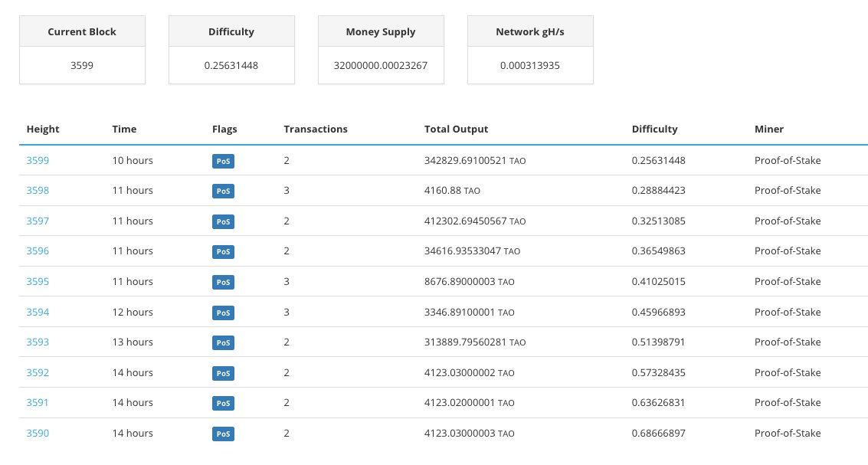This screenshot has height=465, width=868.
Task: Click network hashrate value 0.000313935
Action: pyautogui.click(x=530, y=65)
